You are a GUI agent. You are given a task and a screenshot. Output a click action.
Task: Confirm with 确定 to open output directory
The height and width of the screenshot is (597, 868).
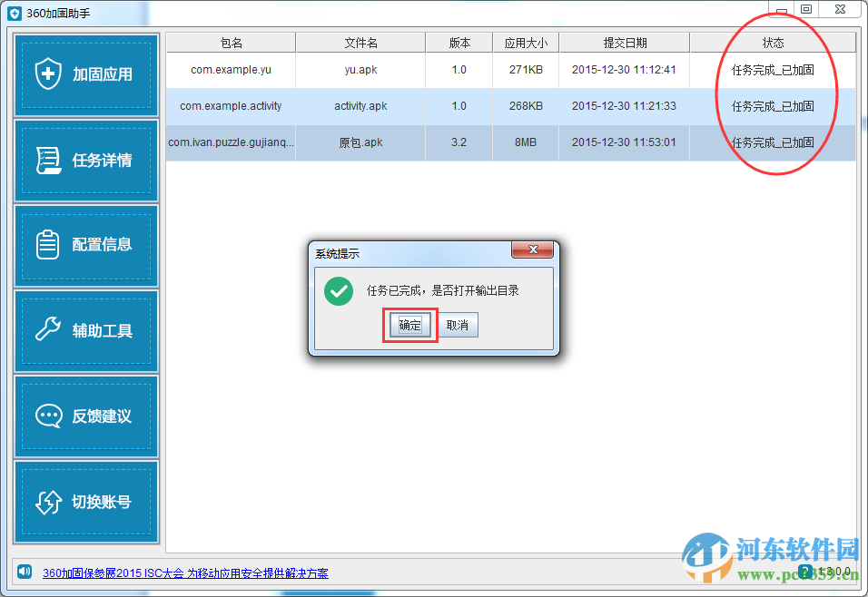tap(409, 325)
